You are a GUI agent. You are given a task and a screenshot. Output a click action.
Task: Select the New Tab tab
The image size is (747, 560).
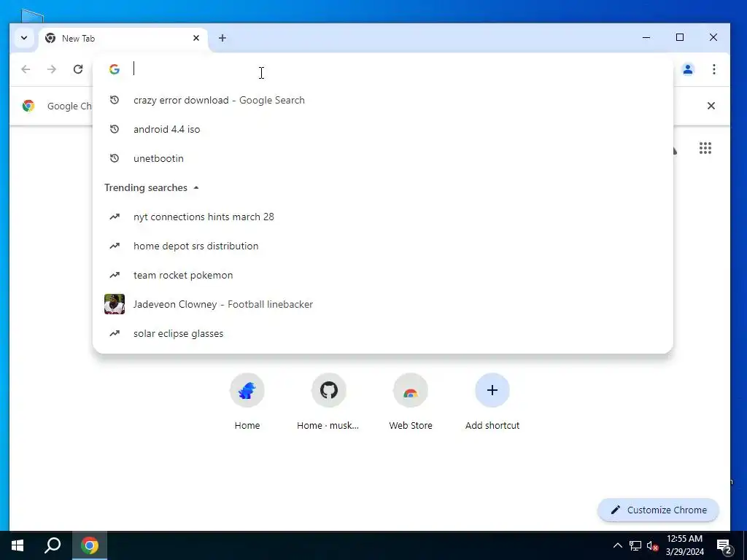[x=123, y=38]
